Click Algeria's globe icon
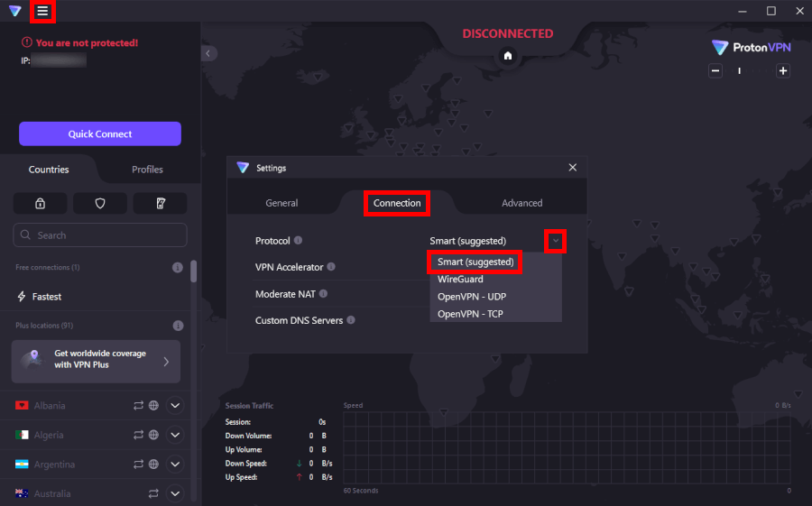Image resolution: width=812 pixels, height=506 pixels. pyautogui.click(x=153, y=435)
